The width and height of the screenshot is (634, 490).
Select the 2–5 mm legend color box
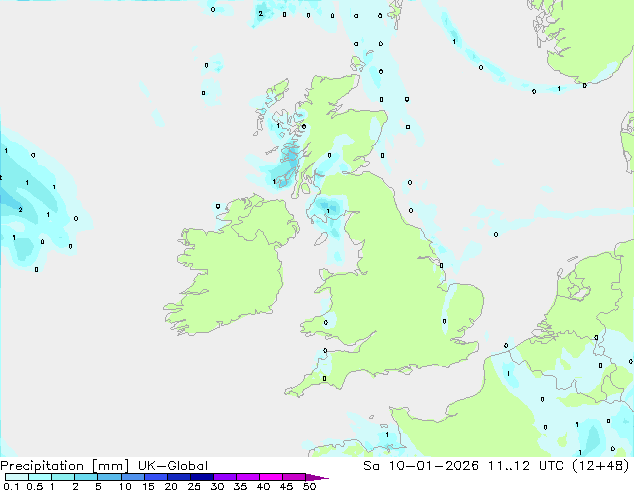[86, 477]
